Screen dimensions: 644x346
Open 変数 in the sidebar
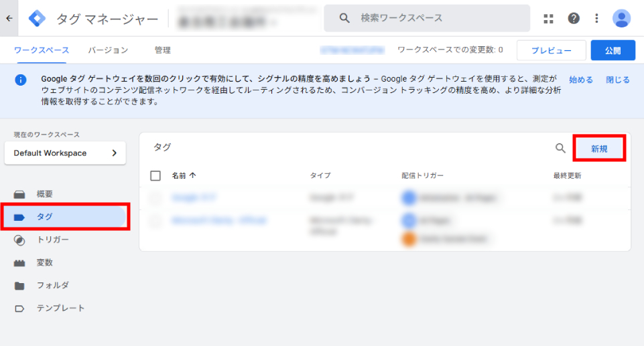click(44, 262)
